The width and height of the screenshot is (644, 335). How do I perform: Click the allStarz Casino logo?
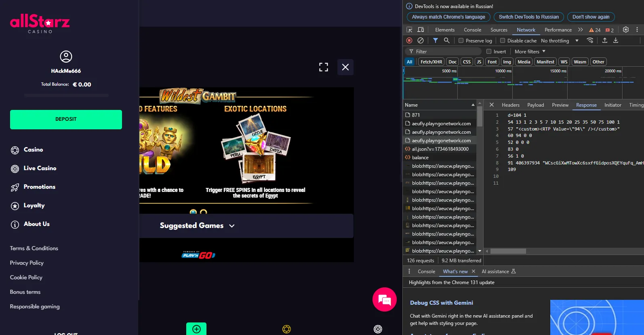pos(40,23)
